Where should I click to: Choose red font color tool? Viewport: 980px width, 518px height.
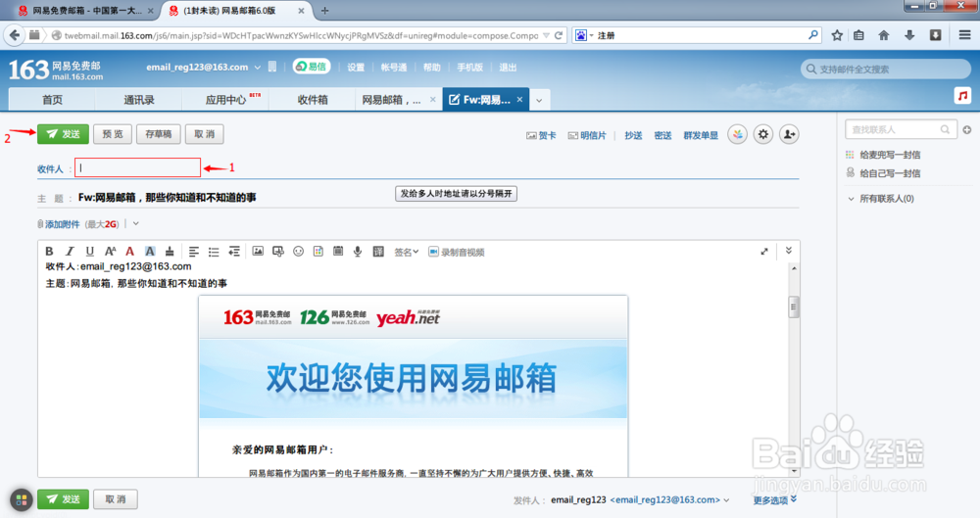[x=129, y=252]
